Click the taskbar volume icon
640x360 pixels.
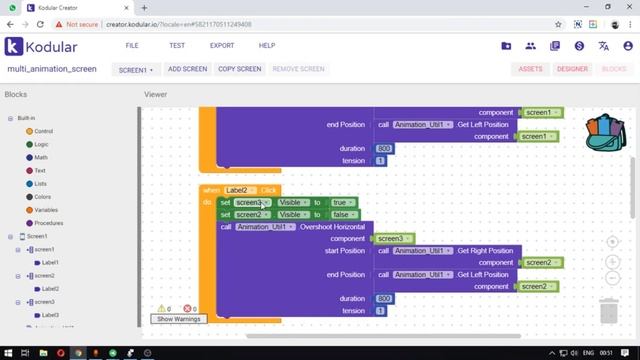click(574, 353)
